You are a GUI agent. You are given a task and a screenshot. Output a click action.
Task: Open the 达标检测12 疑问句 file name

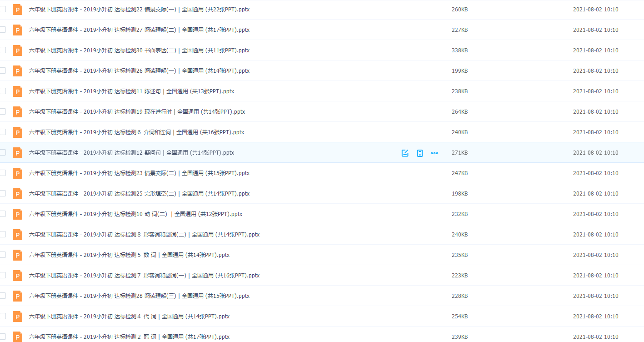[x=131, y=153]
